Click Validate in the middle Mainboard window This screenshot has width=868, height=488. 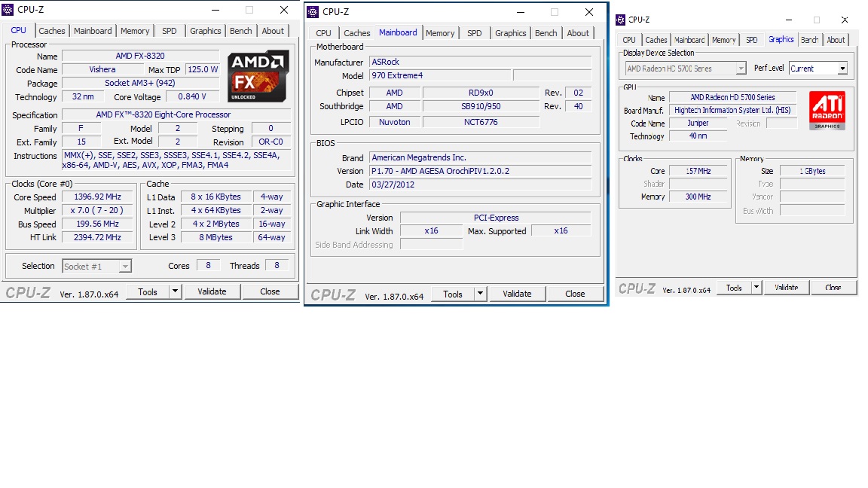517,294
